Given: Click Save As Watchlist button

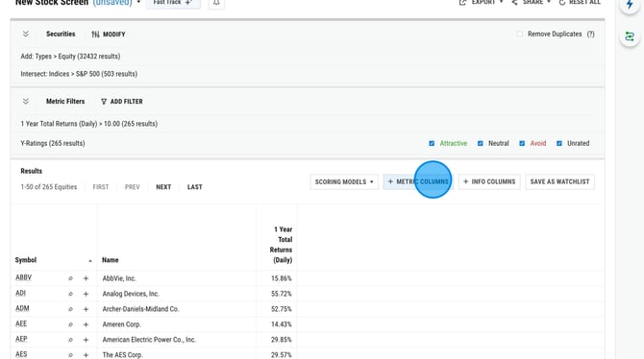Looking at the screenshot, I should (x=559, y=181).
